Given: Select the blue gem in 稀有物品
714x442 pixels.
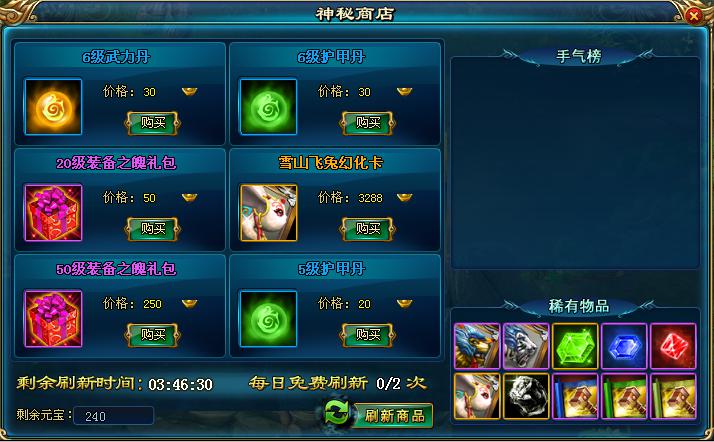Looking at the screenshot, I should coord(624,346).
